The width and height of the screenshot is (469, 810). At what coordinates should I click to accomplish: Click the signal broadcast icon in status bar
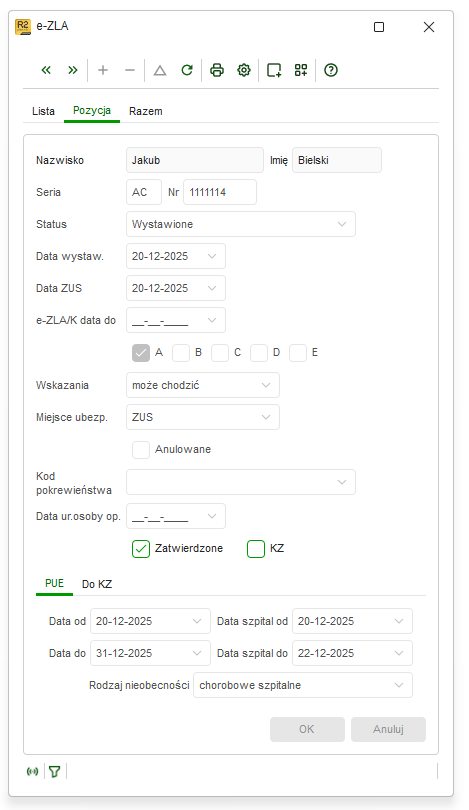coord(33,771)
